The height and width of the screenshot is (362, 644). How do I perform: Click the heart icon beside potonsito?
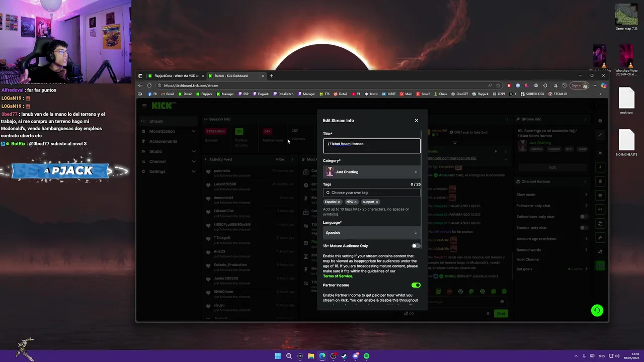(208, 172)
